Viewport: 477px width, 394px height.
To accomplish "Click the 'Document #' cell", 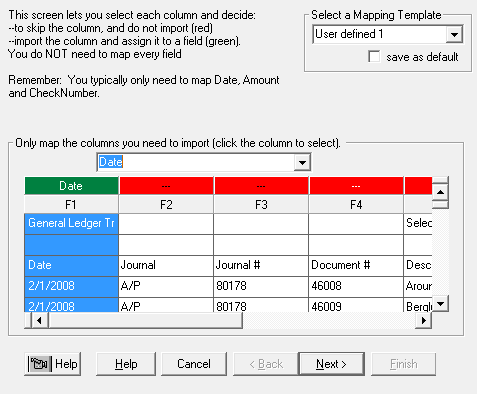I will (x=356, y=266).
